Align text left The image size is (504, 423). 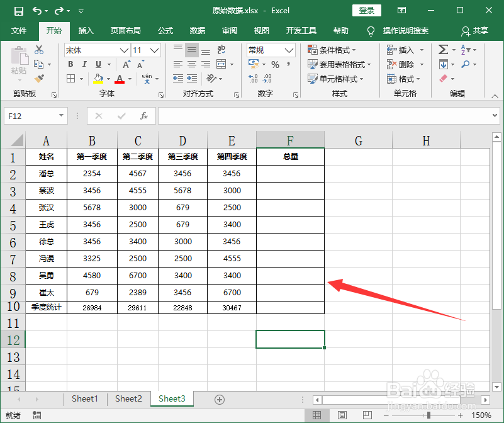[x=177, y=64]
